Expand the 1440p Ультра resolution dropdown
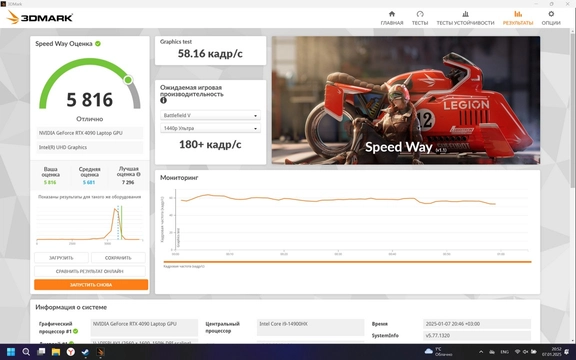The image size is (576, 360). 210,128
